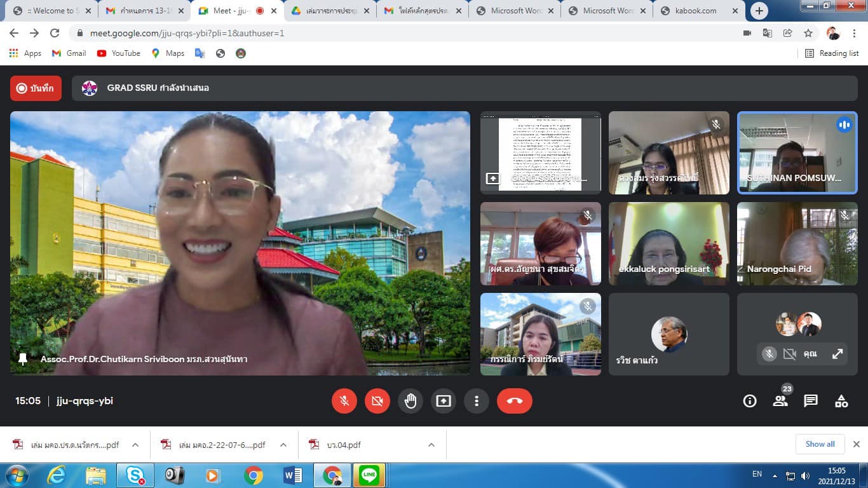
Task: Open the YouTube bookmark
Action: pyautogui.click(x=119, y=53)
